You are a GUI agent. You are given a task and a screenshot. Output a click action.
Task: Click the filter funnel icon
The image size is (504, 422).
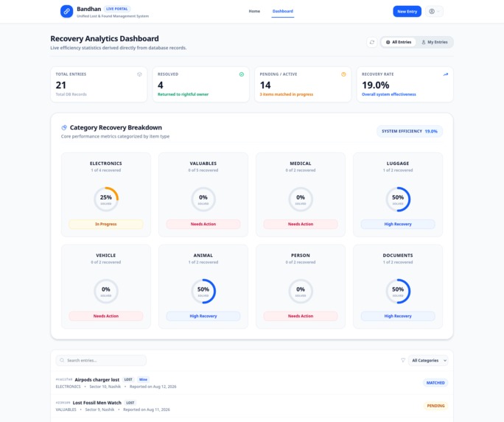(x=403, y=360)
